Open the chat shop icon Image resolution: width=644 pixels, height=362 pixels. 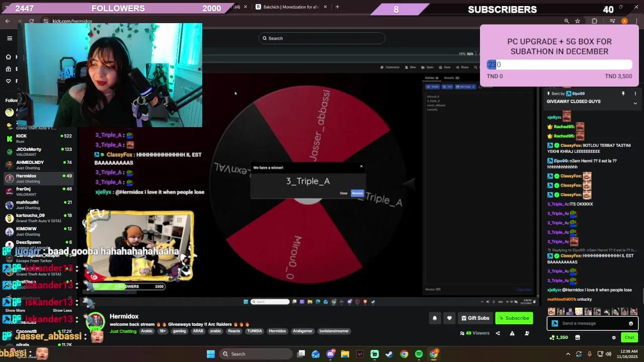(578, 337)
